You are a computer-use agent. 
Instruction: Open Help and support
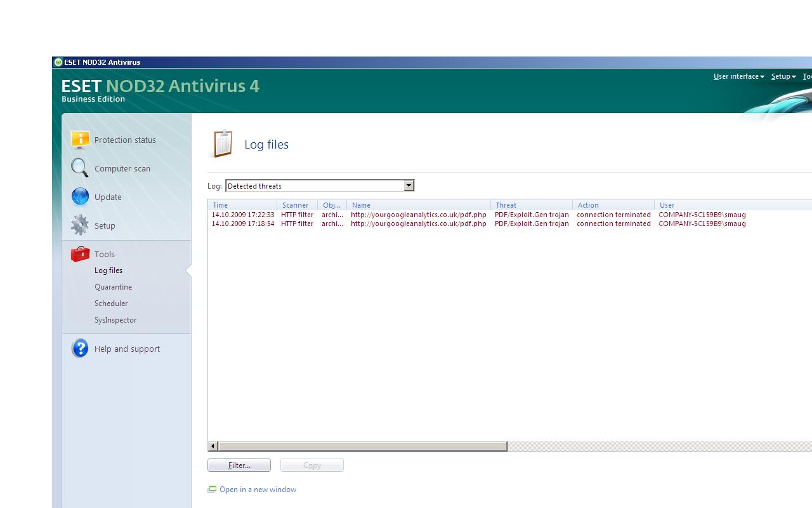[127, 349]
